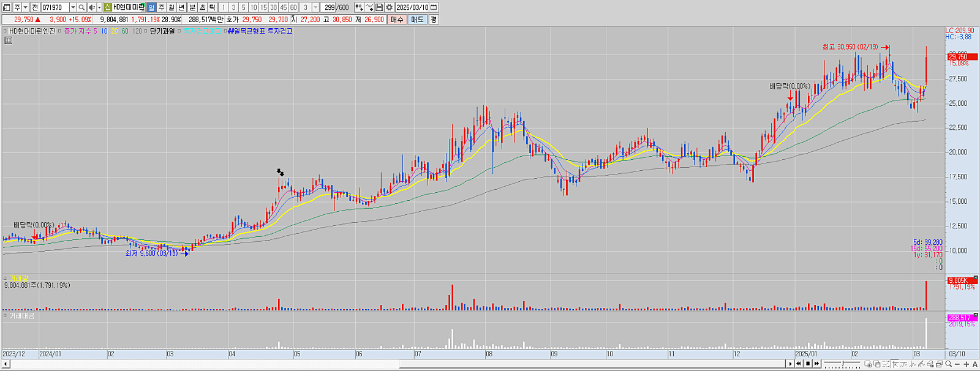980x371 pixels.
Task: Choose the 60 interval button
Action: 293,7
